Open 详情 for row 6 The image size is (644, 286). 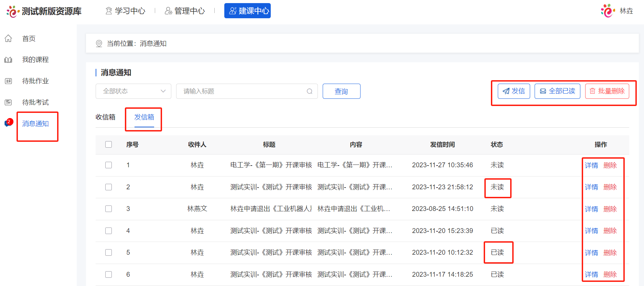point(591,275)
